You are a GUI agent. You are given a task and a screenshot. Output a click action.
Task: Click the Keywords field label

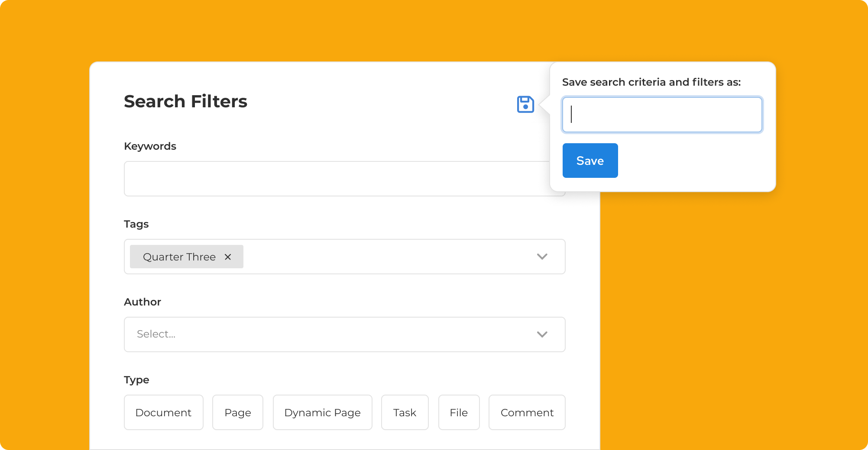point(150,146)
